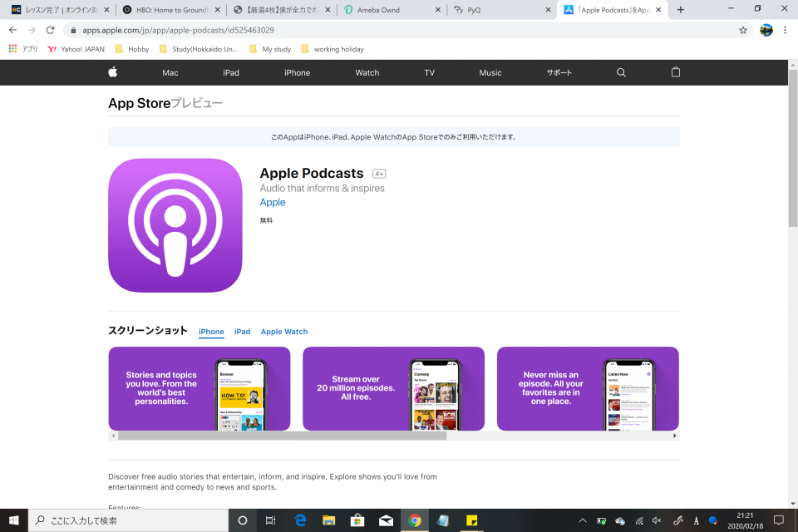Click the 4+ age rating badge
This screenshot has width=798, height=532.
point(379,174)
